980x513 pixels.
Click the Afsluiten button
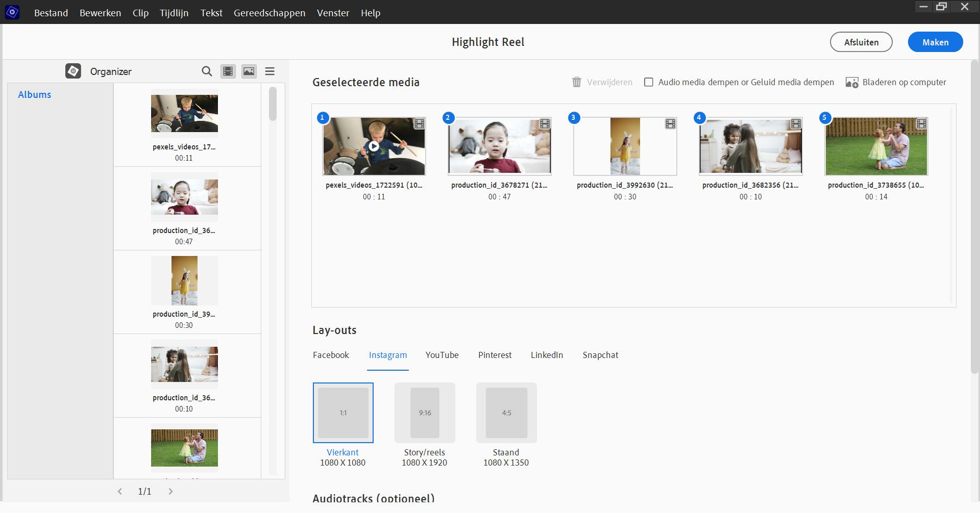[861, 42]
